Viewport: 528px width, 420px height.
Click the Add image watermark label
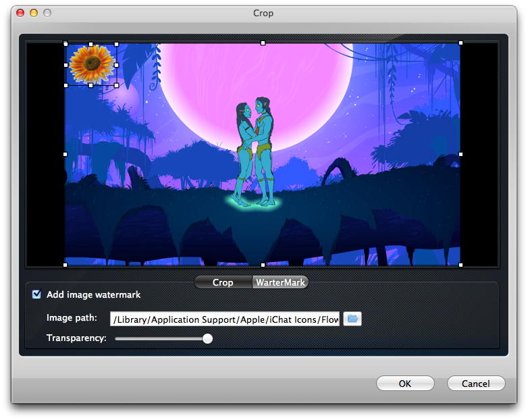click(94, 294)
